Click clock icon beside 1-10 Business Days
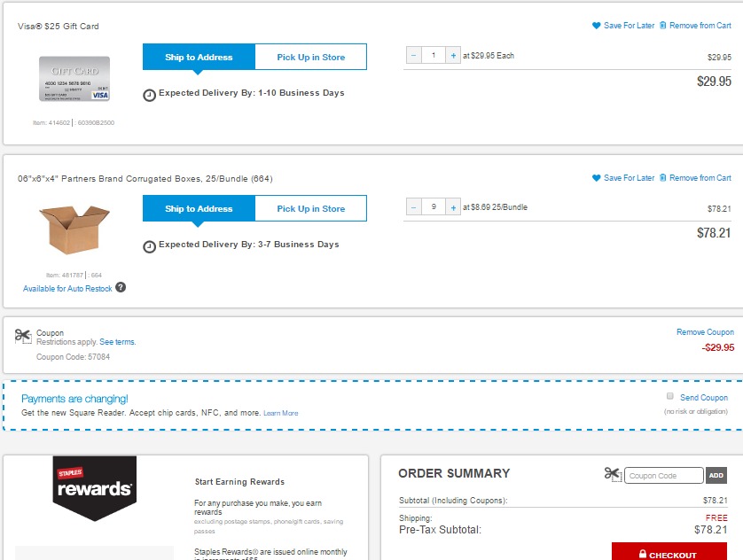This screenshot has height=560, width=743. pyautogui.click(x=149, y=95)
